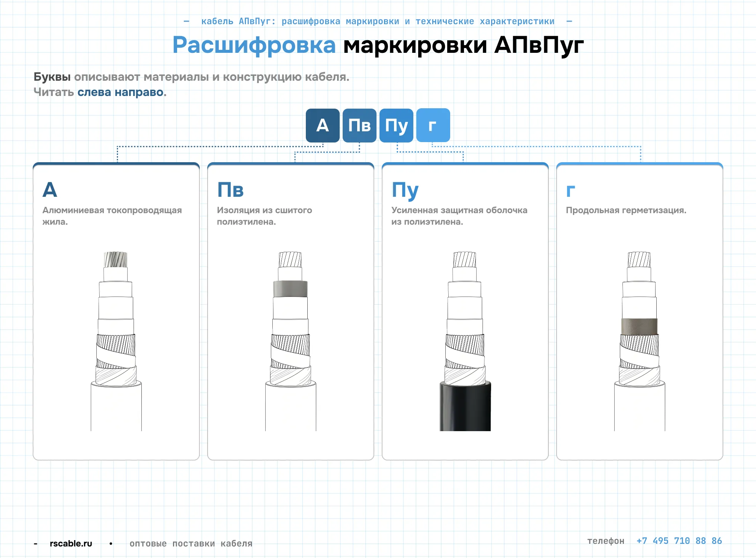Click the 'г' heading inside the fourth card
756x558 pixels.
tap(571, 191)
